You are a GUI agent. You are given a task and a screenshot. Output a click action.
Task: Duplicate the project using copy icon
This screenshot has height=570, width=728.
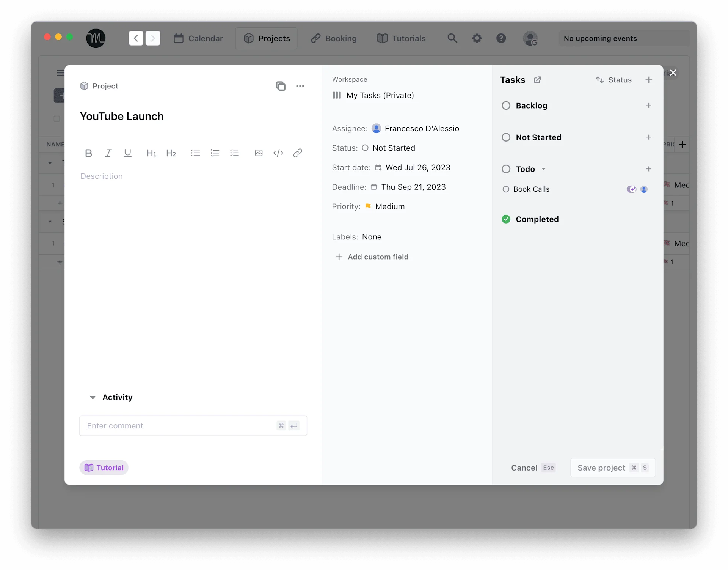click(x=281, y=86)
